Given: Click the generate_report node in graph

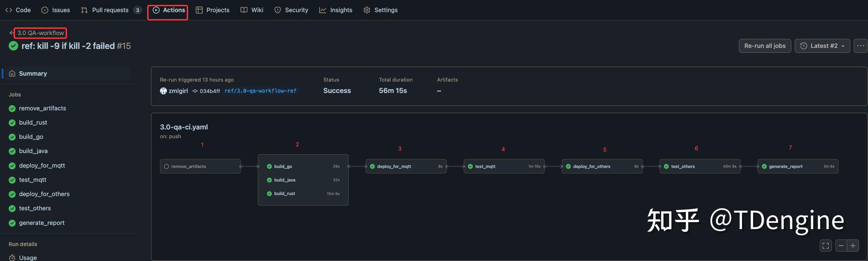Looking at the screenshot, I should point(798,166).
